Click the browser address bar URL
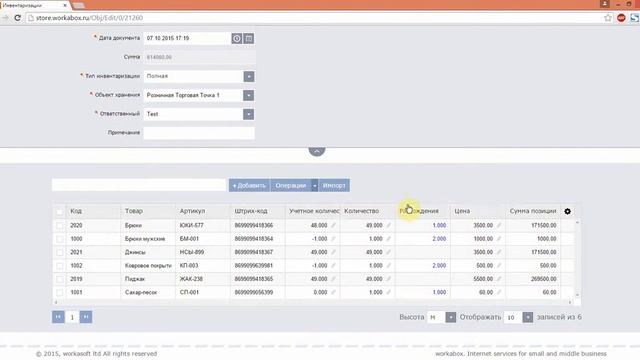Image resolution: width=640 pixels, height=360 pixels. pos(89,18)
